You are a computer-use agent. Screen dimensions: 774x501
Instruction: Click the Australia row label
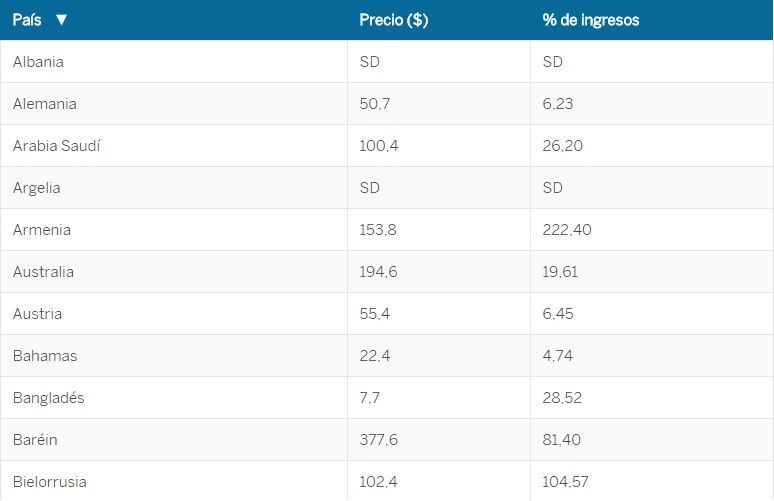tap(43, 272)
